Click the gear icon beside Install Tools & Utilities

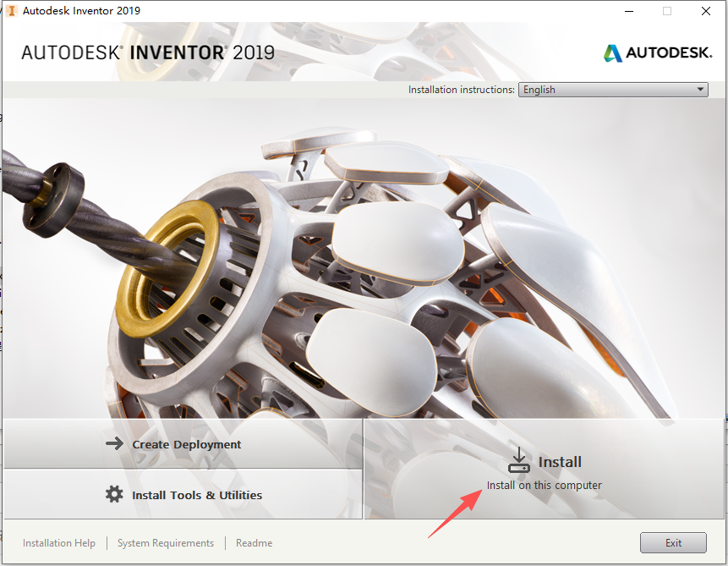tap(115, 494)
